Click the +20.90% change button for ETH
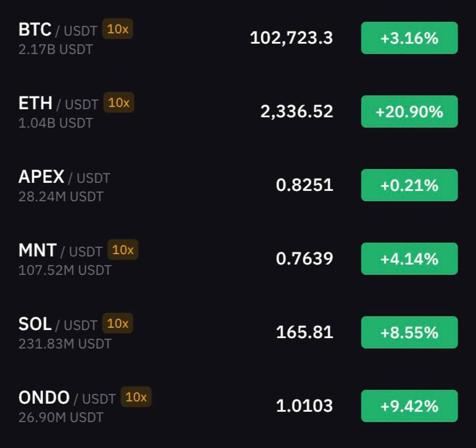Image resolution: width=476 pixels, height=448 pixels. point(409,112)
